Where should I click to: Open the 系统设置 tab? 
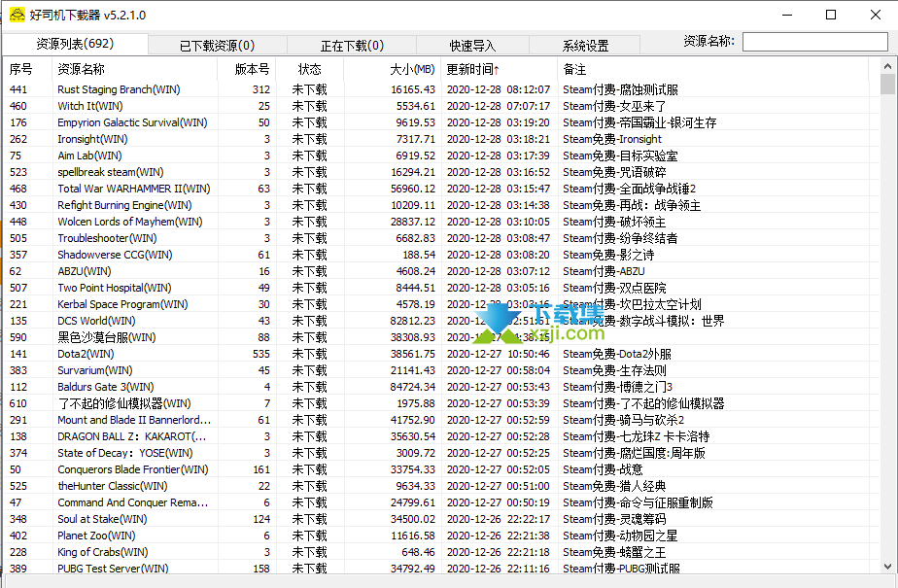coord(585,46)
